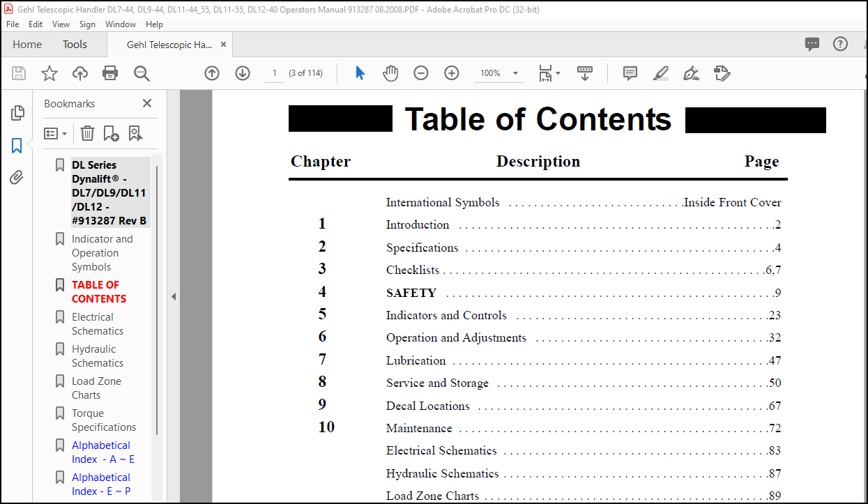Open the File menu
The image size is (868, 504).
13,24
